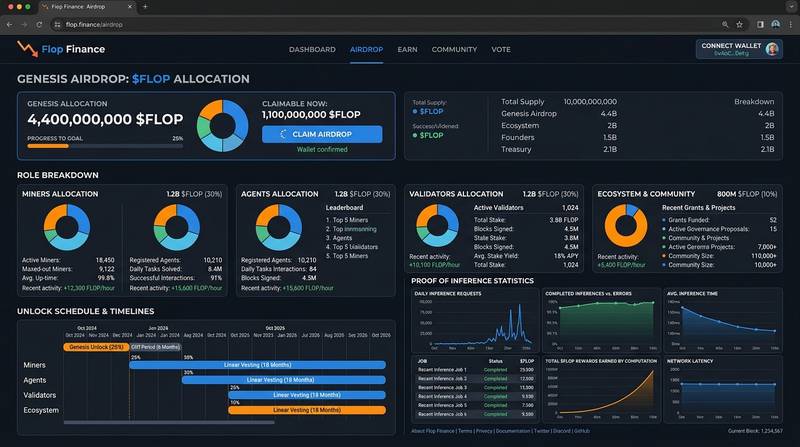Select leaderboard entry '4. Top 5 bialidators'
The width and height of the screenshot is (800, 447).
coord(352,247)
